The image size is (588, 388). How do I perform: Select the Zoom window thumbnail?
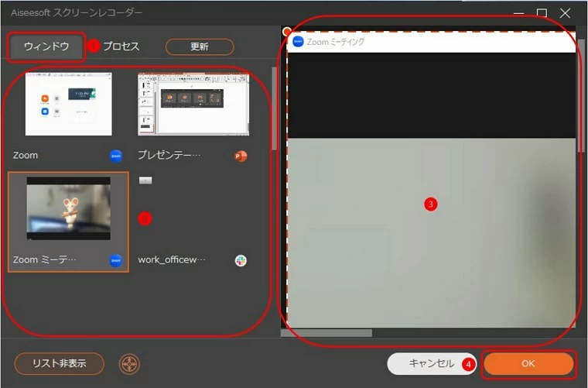(69, 104)
